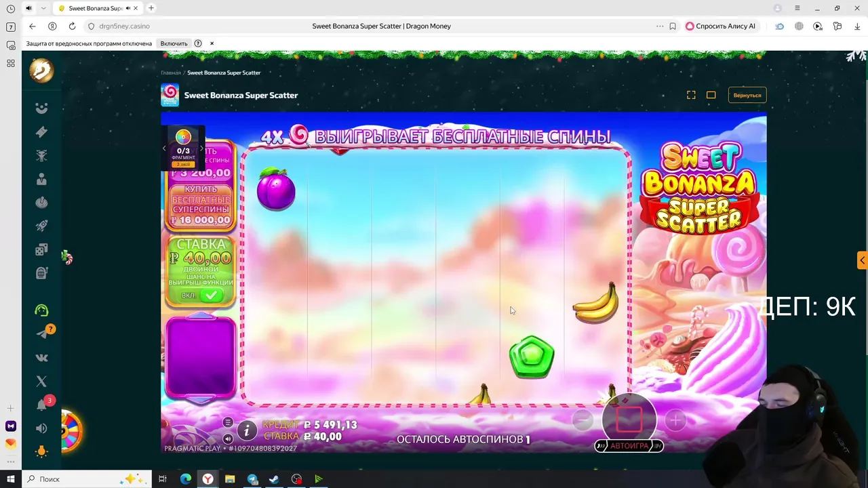Open the page options three-dots menu
This screenshot has height=488, width=868.
(660, 26)
